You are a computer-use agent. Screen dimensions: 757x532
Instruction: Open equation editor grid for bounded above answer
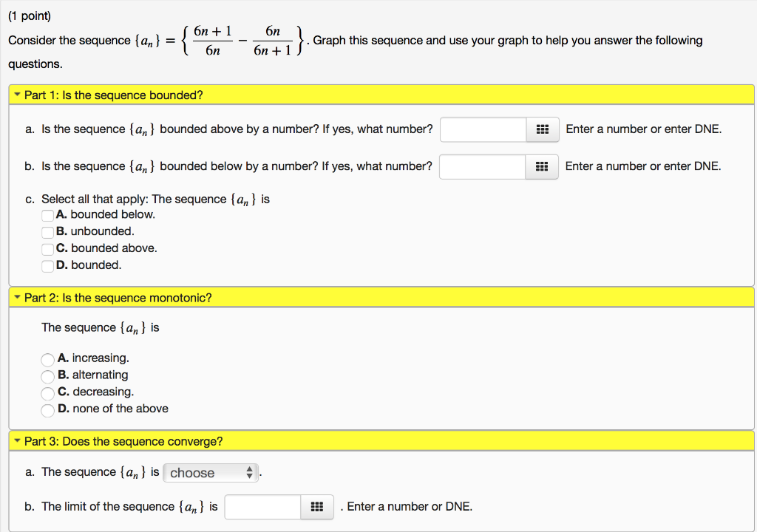coord(543,129)
